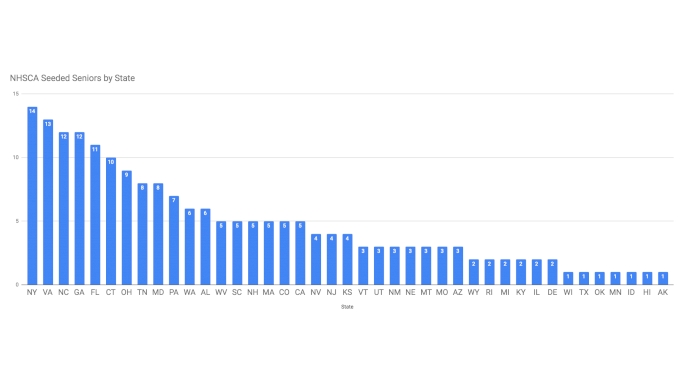Select the AK bar at the far right
The image size is (680, 382).
(663, 278)
